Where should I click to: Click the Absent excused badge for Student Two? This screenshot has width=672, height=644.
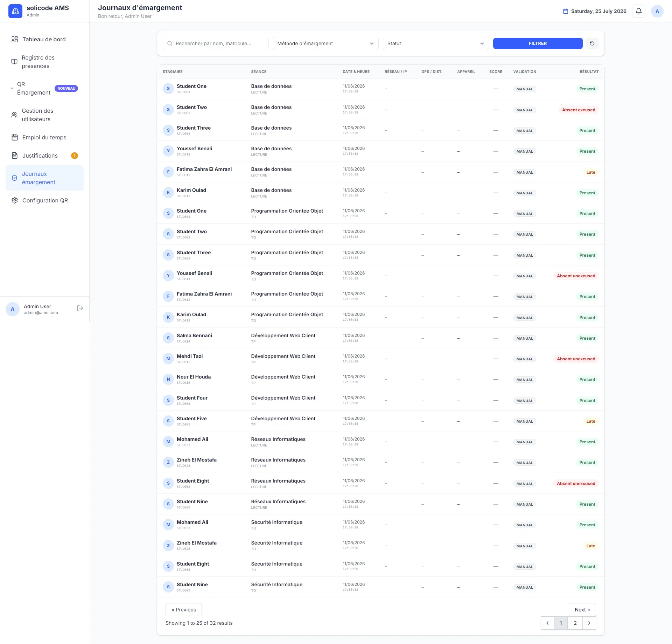579,110
